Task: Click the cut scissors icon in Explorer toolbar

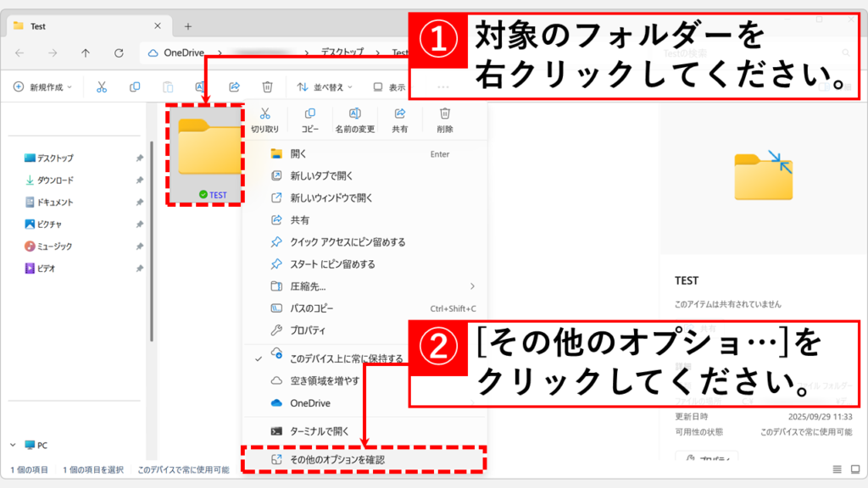Action: click(x=102, y=86)
